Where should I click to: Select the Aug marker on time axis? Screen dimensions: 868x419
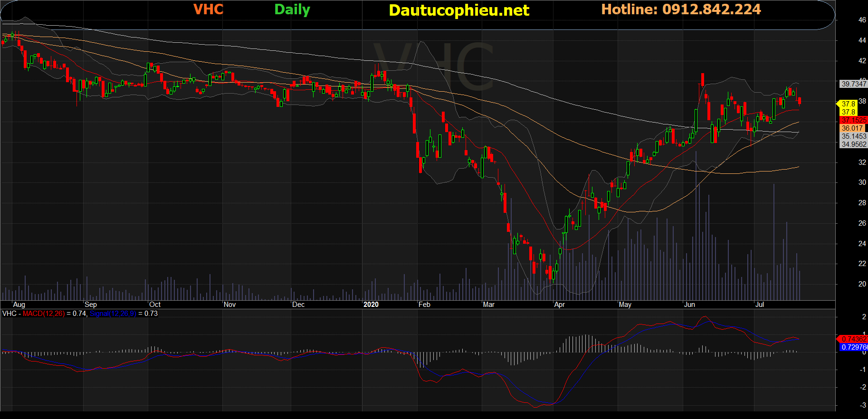tap(19, 305)
